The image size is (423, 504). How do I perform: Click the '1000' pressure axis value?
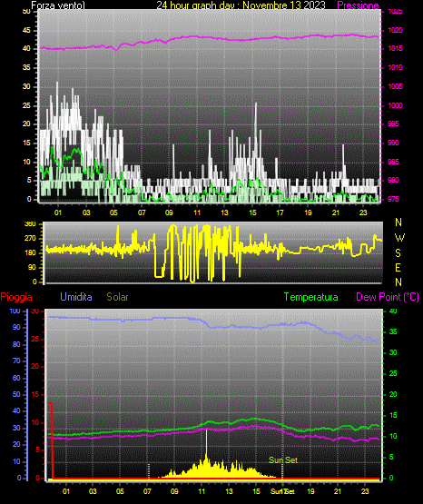(x=395, y=105)
